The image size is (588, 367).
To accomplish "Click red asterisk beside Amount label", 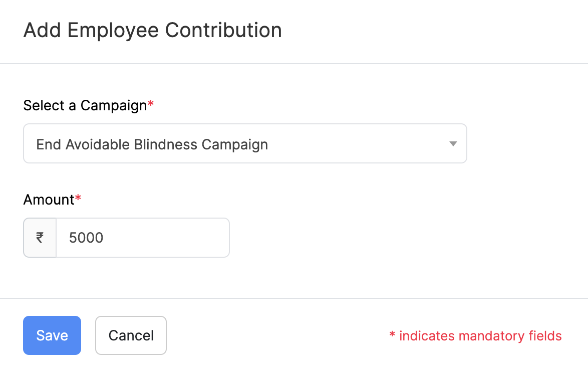I will 78,199.
